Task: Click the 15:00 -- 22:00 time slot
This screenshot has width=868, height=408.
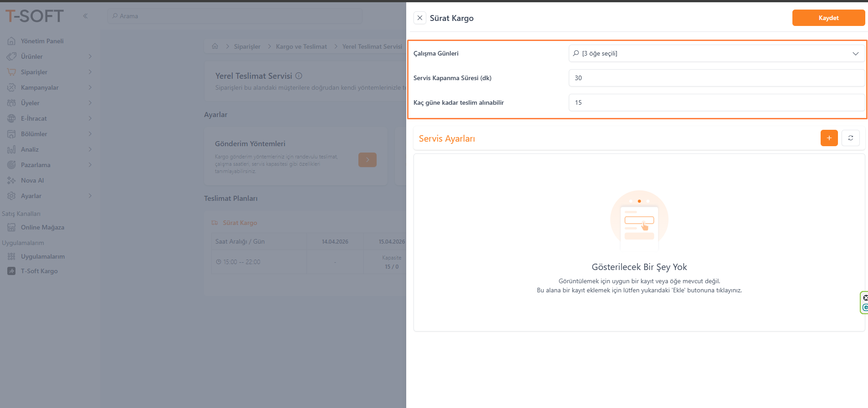Action: [242, 262]
